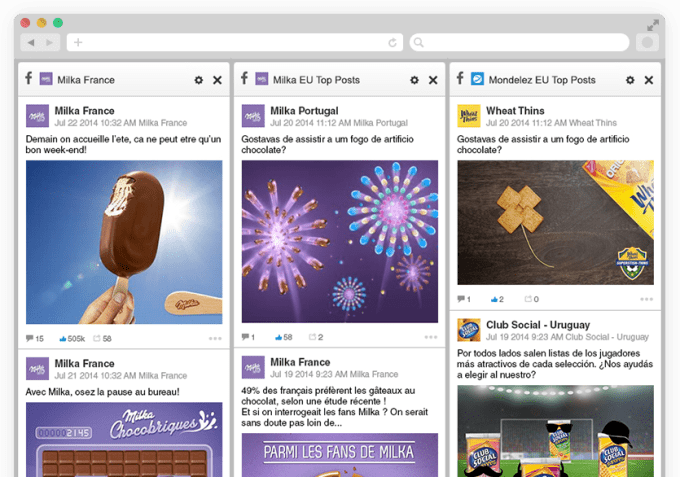
Task: Click comments icon on Wheat Thins post
Action: [461, 299]
